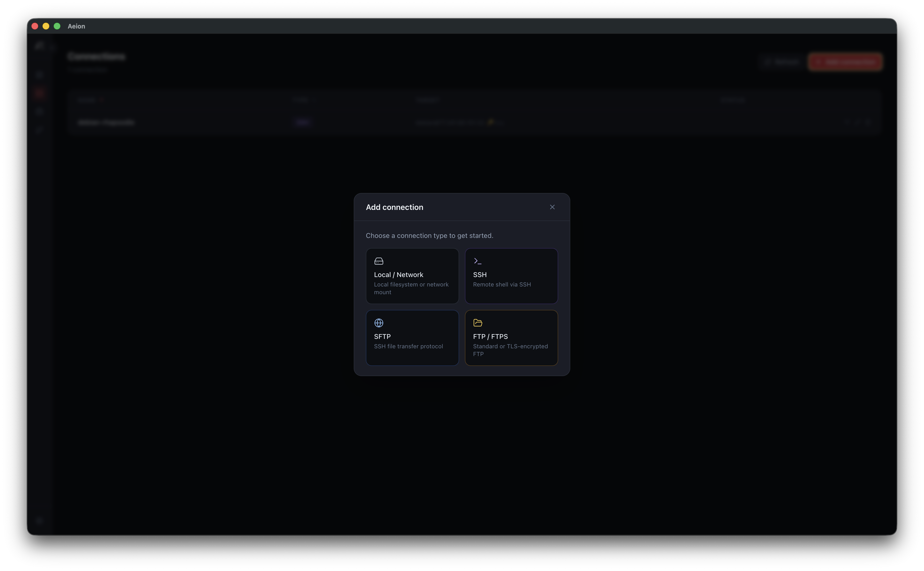This screenshot has width=924, height=571.
Task: Click the bottom-most sidebar settings icon
Action: tap(39, 520)
